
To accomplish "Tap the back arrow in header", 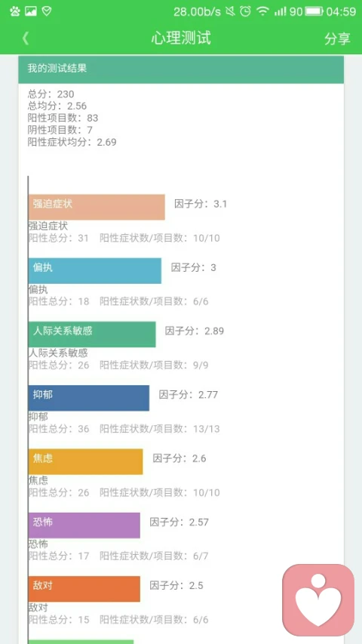I will 26,39.
